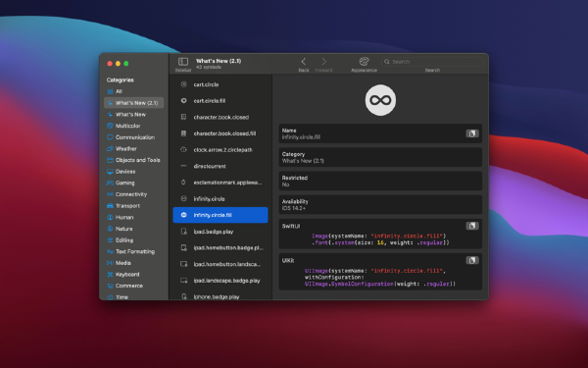Click the Restricted No field

380,181
